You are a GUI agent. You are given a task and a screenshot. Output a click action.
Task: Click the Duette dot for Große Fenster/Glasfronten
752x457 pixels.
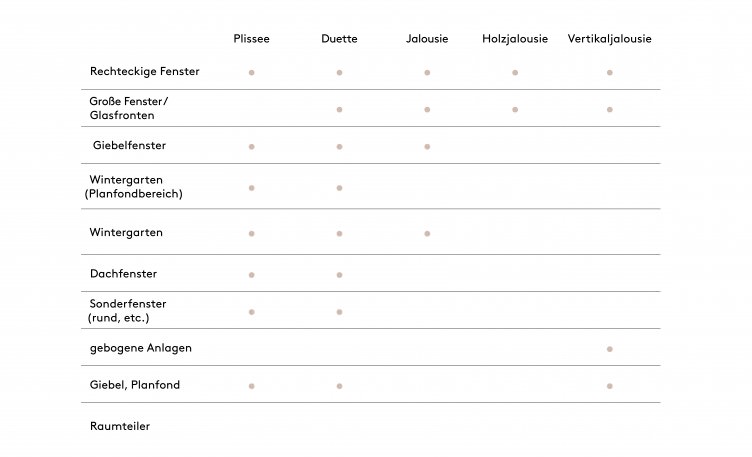pos(339,109)
